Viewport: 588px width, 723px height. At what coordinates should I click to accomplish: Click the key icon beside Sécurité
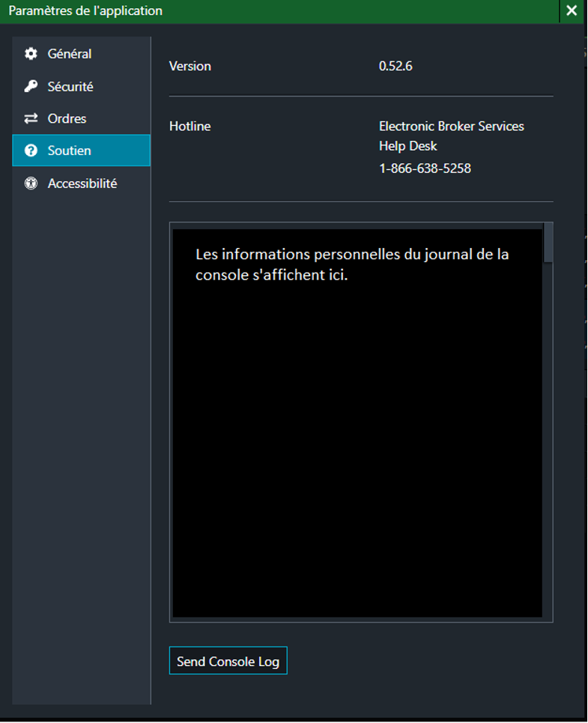(31, 87)
